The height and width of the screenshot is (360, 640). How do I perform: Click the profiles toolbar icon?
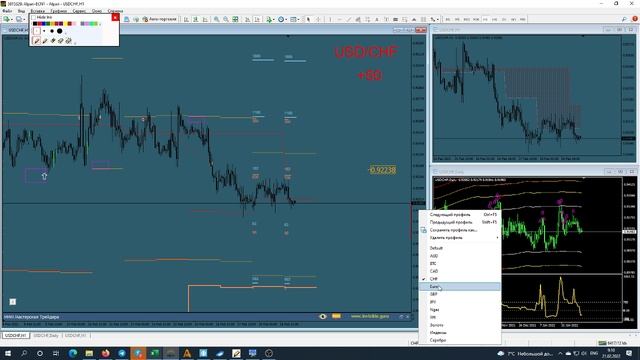18,19
